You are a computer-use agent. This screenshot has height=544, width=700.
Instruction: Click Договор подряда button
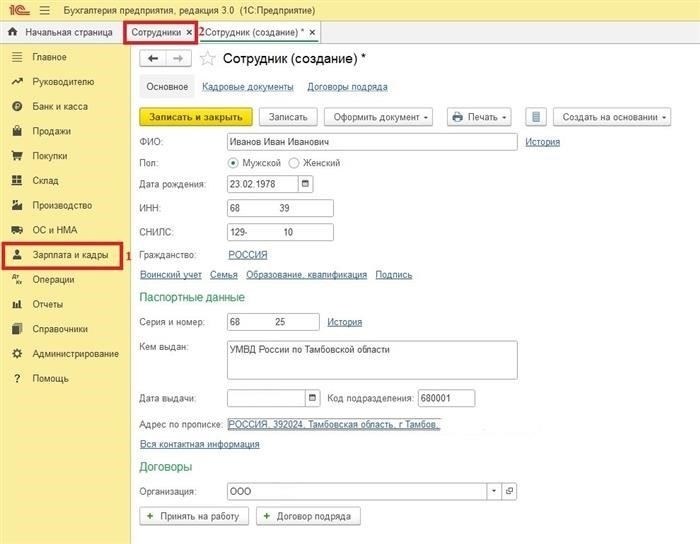308,516
